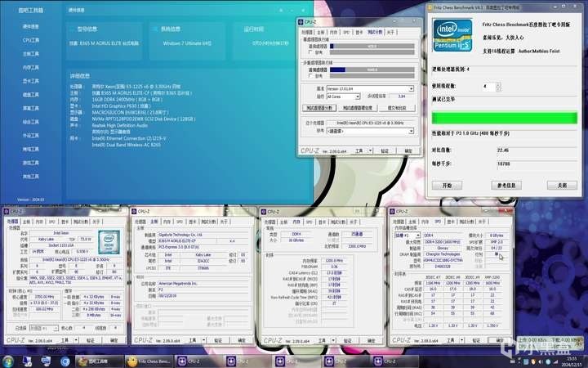Select 磁盘工具 in toolbox sidebar
The image size is (588, 368).
click(31, 95)
